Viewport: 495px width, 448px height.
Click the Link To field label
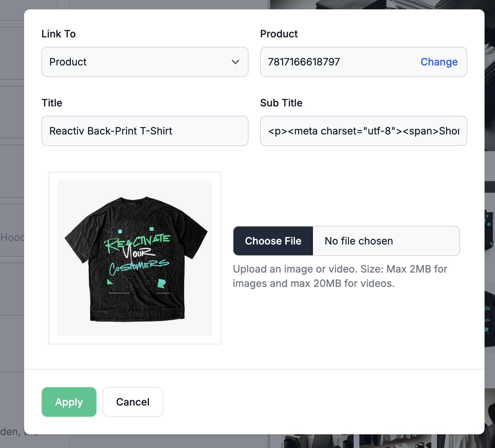(x=59, y=34)
